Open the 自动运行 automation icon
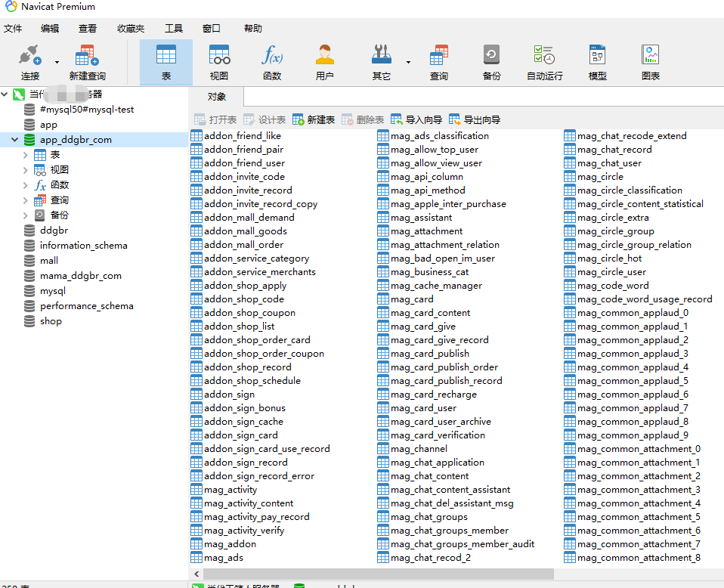The image size is (724, 588). click(x=544, y=63)
